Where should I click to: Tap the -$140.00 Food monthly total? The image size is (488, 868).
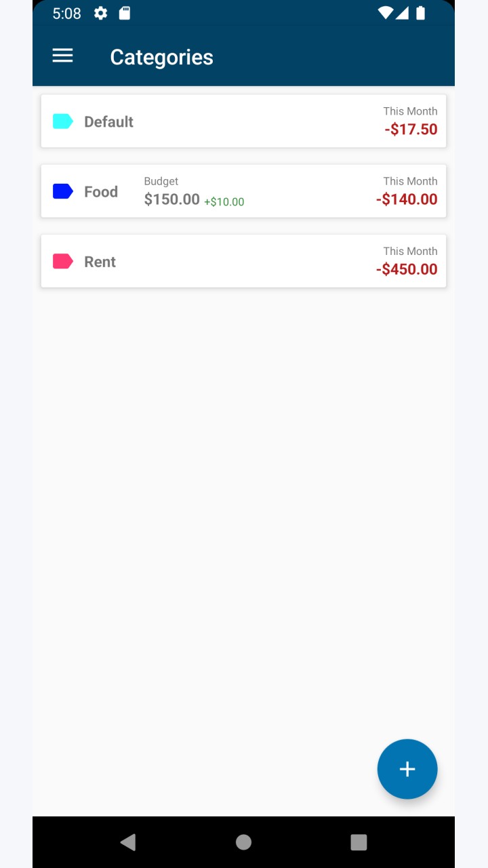pyautogui.click(x=407, y=199)
